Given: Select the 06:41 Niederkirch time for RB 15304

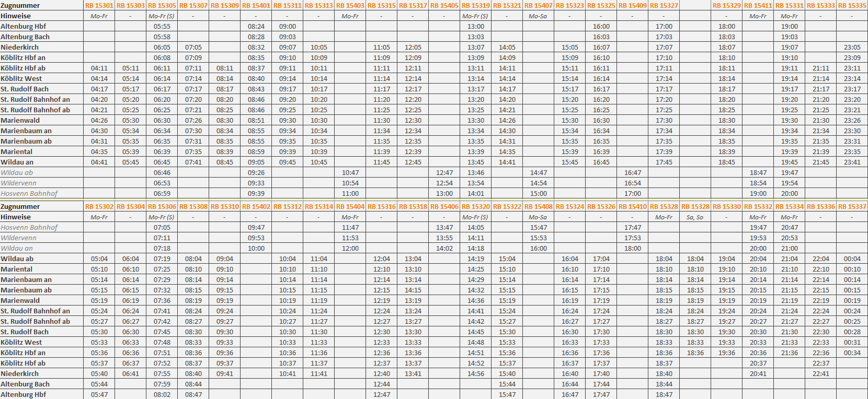Looking at the screenshot, I should click(131, 373).
